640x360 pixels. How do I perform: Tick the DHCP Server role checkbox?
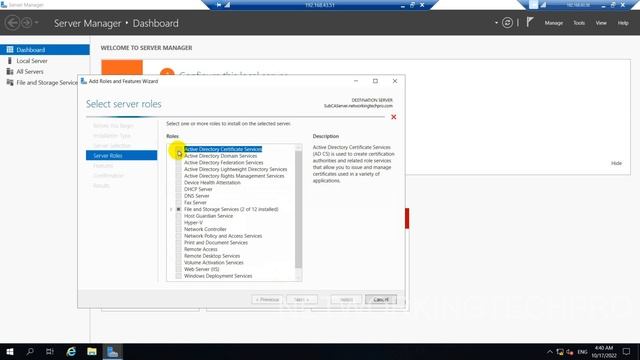pos(179,189)
